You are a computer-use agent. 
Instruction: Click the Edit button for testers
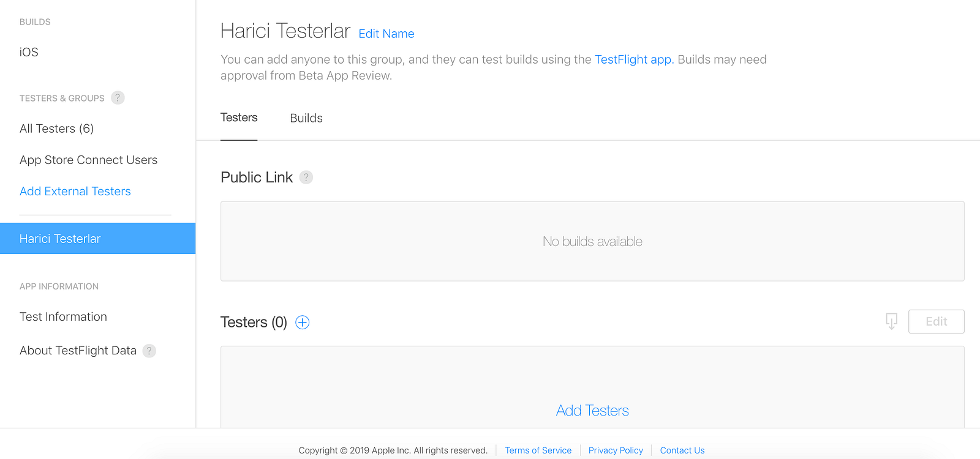(x=936, y=321)
